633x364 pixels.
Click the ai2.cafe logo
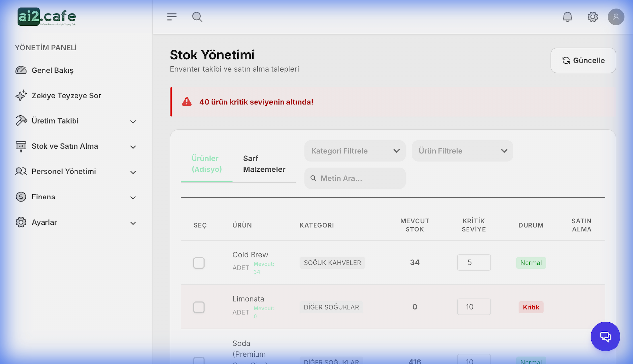[x=47, y=17]
